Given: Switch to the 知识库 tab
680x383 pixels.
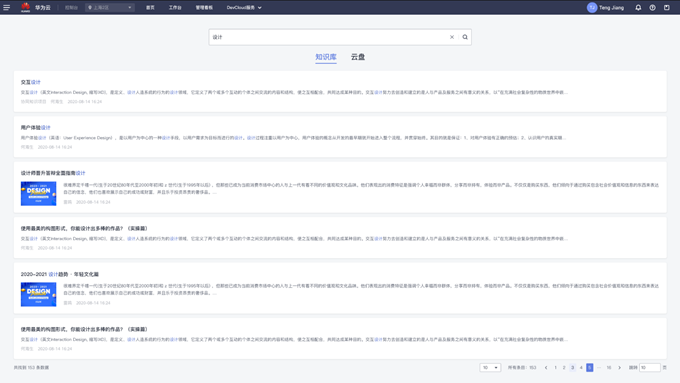Looking at the screenshot, I should 326,57.
